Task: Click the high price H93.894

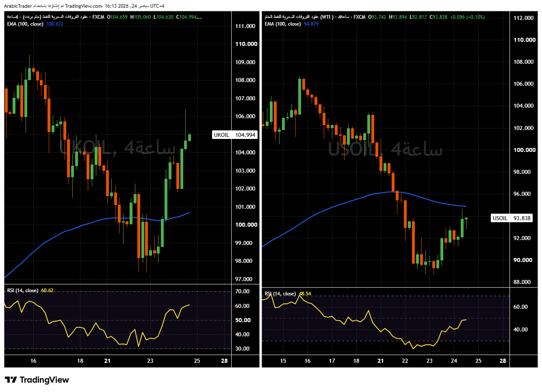Action: 398,17
